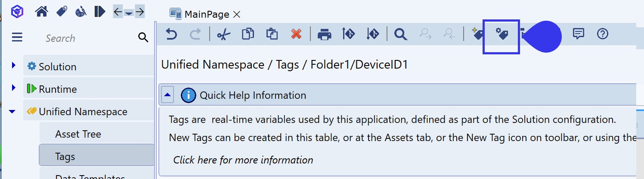Click the Paste clipboard icon

click(272, 34)
